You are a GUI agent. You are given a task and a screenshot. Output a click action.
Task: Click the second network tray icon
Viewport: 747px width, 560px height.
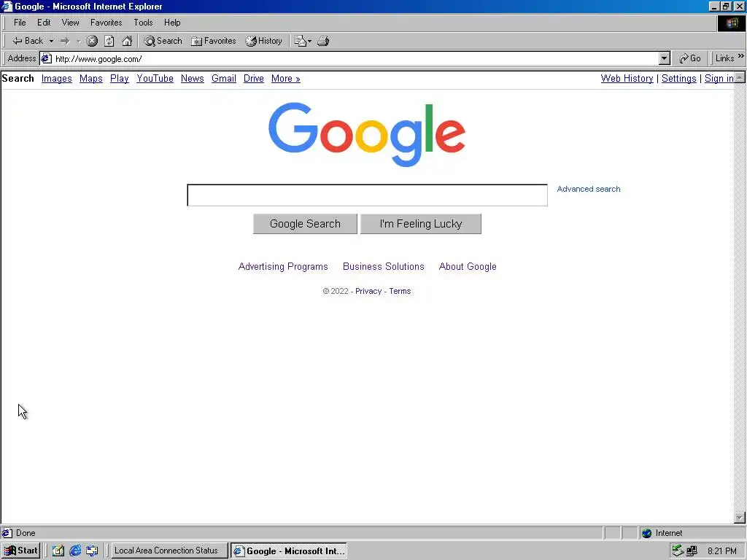click(x=692, y=551)
